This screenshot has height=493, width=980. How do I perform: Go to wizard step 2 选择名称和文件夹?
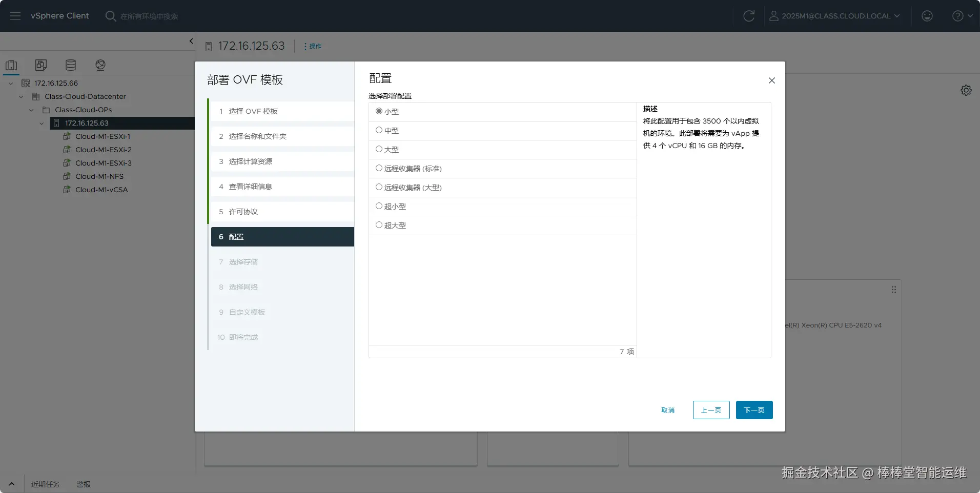[x=282, y=136]
